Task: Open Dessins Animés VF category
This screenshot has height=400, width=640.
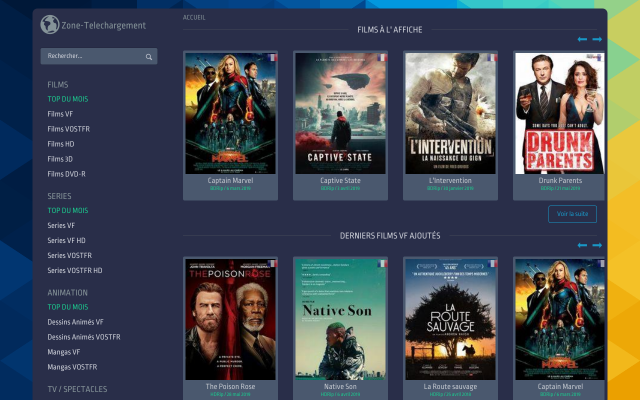Action: click(76, 322)
